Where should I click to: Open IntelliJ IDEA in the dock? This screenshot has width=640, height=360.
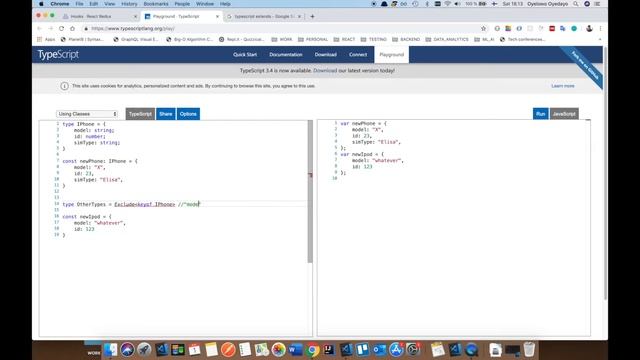tap(329, 350)
